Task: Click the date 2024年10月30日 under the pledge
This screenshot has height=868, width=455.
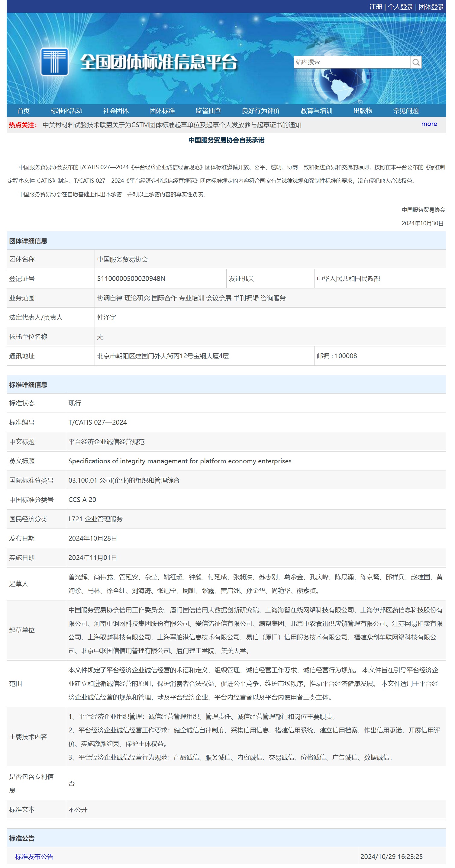Action: click(422, 223)
